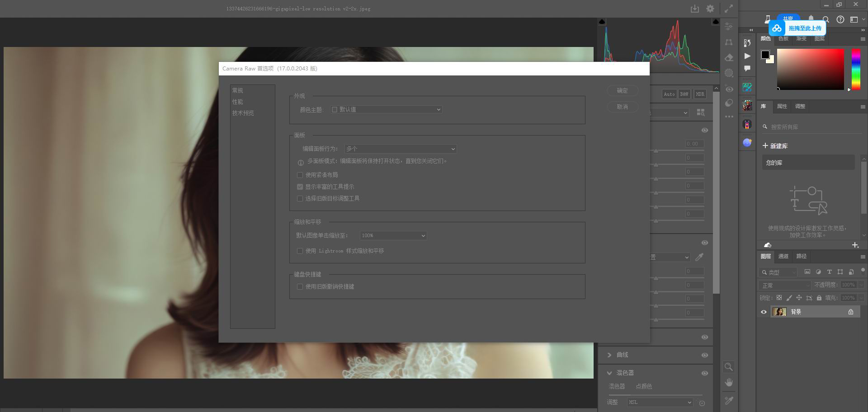
Task: Uncheck the 显示丰富的工具提示 checkbox
Action: pyautogui.click(x=300, y=187)
